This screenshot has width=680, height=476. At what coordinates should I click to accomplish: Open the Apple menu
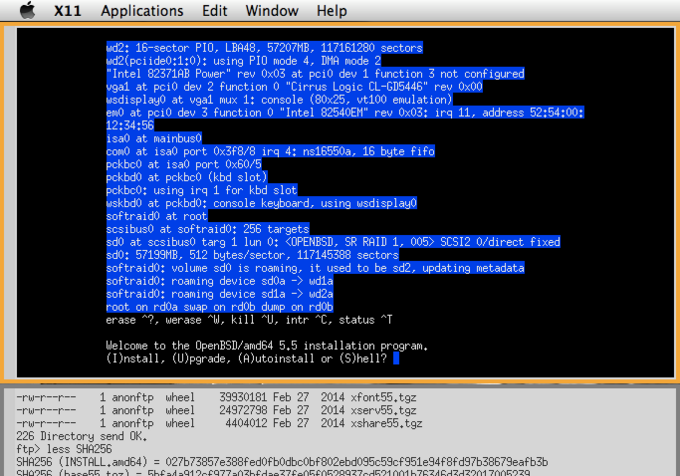click(28, 10)
